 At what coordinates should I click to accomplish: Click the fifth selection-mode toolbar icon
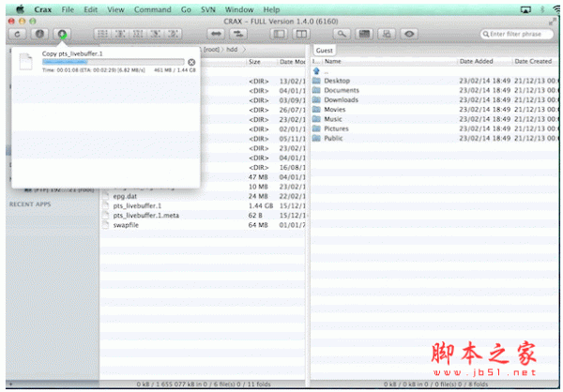click(173, 34)
